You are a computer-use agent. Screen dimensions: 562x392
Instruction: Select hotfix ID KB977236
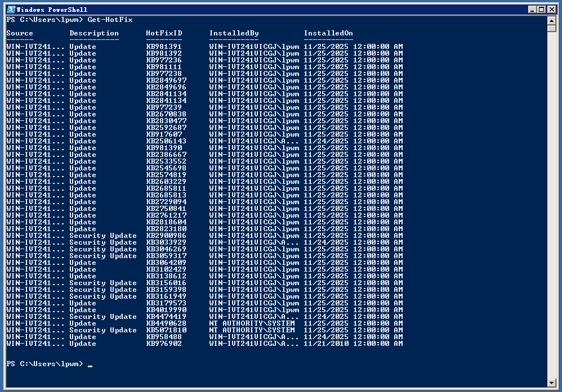click(164, 60)
